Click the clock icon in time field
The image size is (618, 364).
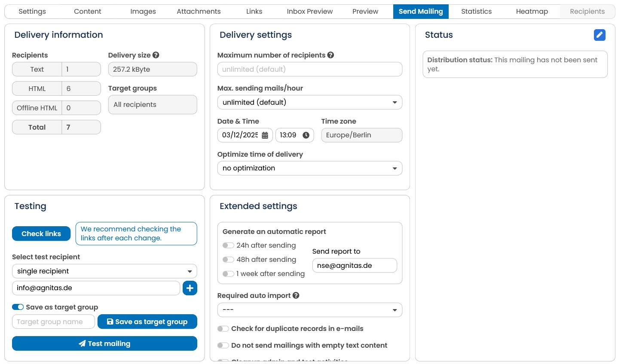[x=306, y=135]
